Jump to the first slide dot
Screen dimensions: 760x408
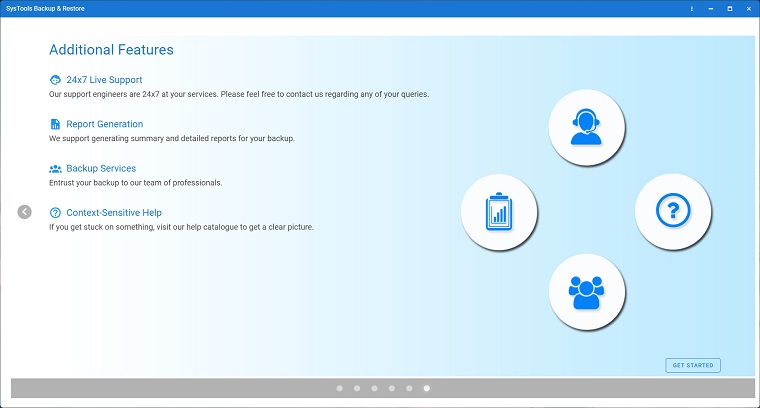(x=339, y=388)
